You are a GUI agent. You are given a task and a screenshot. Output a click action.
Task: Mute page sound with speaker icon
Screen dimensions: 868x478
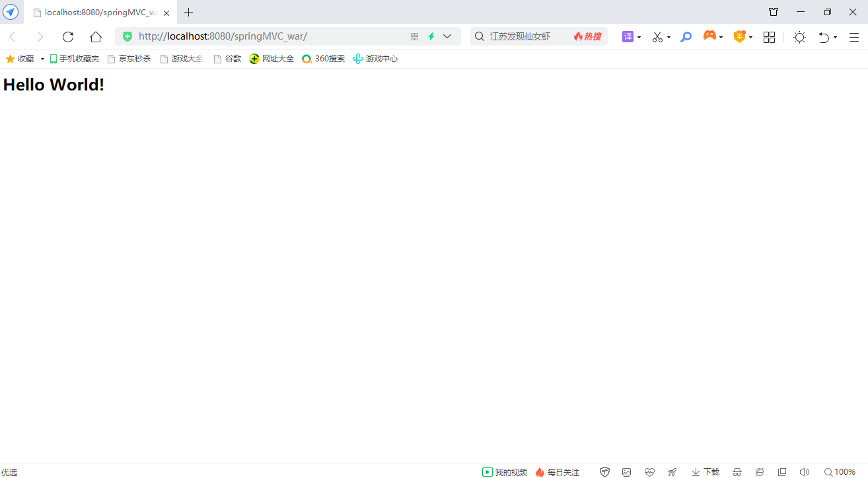(805, 472)
